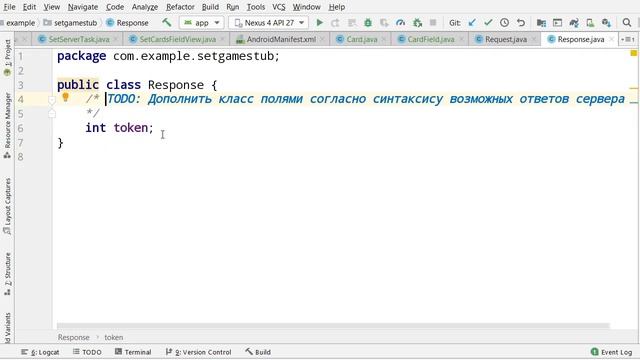
Task: Open the Project Structure icon
Action: [541, 23]
